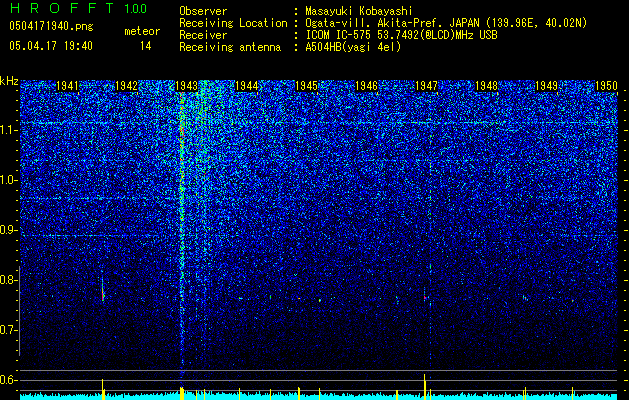Click the tallest yellow intensity spike below 1947
The image size is (629, 400).
pyautogui.click(x=424, y=386)
